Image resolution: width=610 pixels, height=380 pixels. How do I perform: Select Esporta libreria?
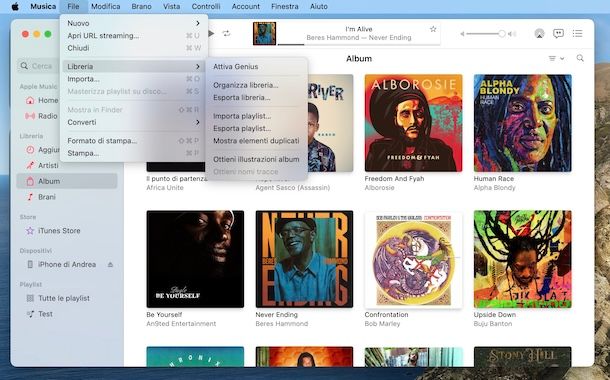tap(256, 98)
